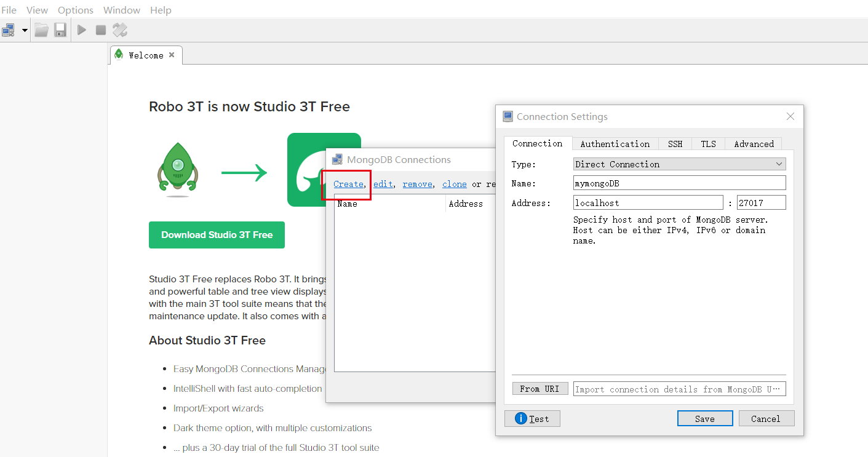868x457 pixels.
Task: Switch to the Connection tab
Action: click(x=538, y=143)
